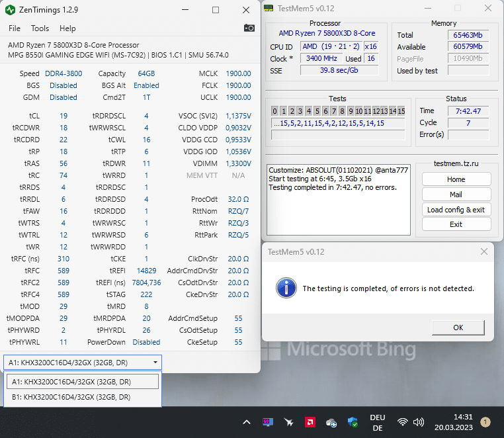504x438 pixels.
Task: Click the BGS Alt value Enabled
Action: [146, 85]
